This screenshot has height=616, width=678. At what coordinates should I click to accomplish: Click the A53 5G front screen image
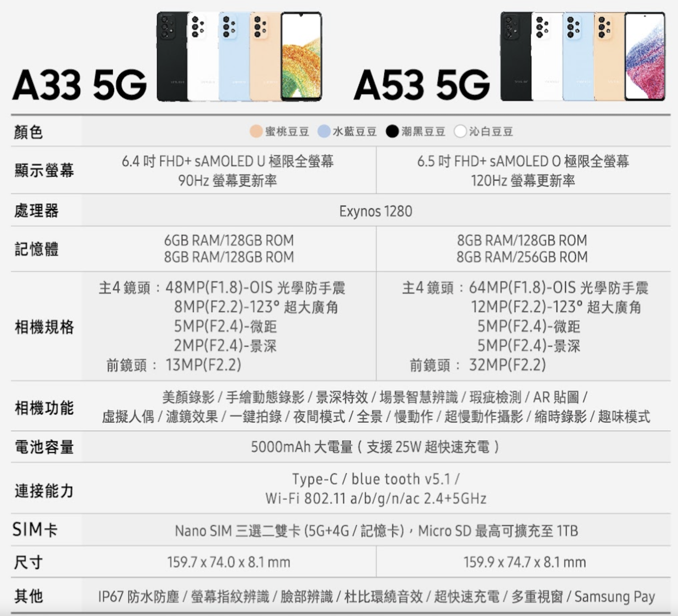point(645,56)
